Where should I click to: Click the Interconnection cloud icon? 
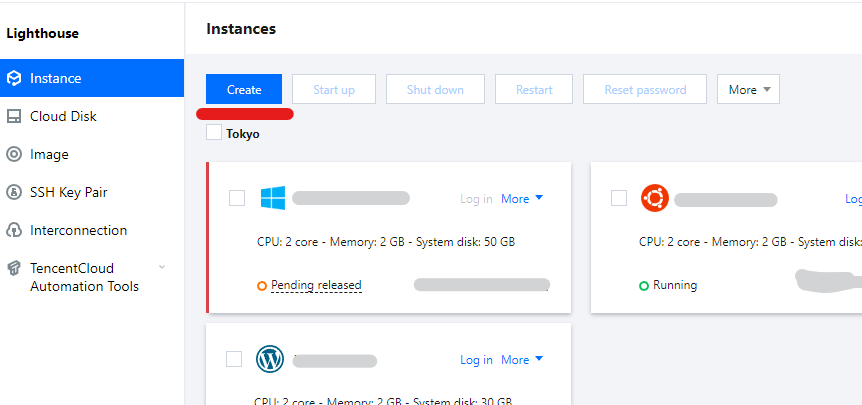tap(14, 230)
